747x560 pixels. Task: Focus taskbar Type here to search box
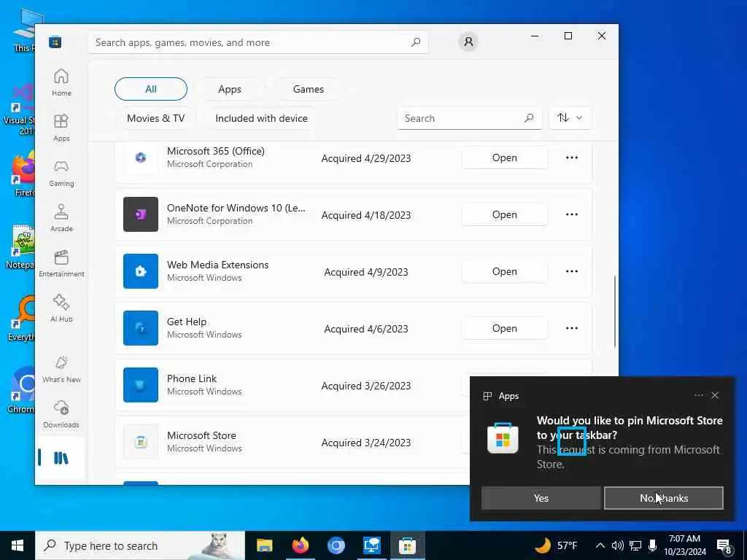(x=140, y=545)
